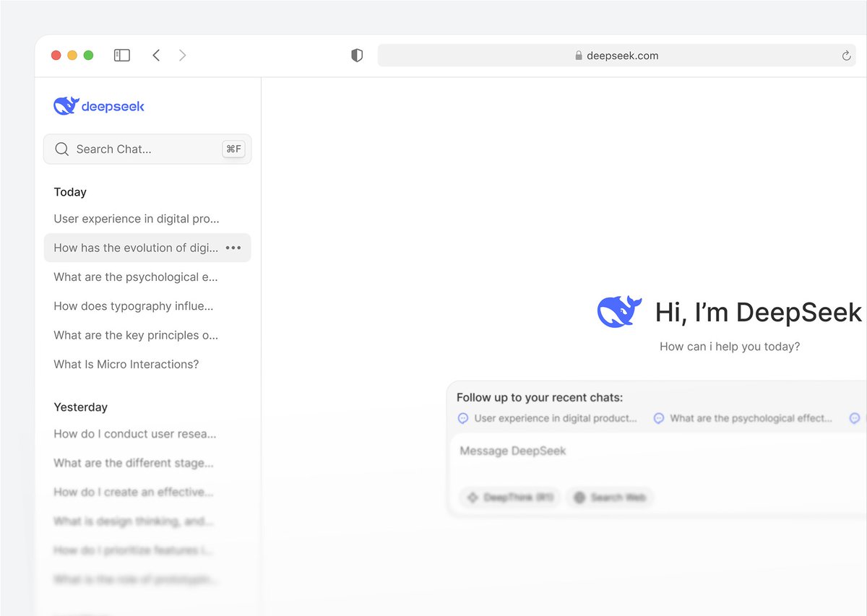Click the lock icon in the address bar
Viewport: 867px width, 616px height.
point(578,56)
